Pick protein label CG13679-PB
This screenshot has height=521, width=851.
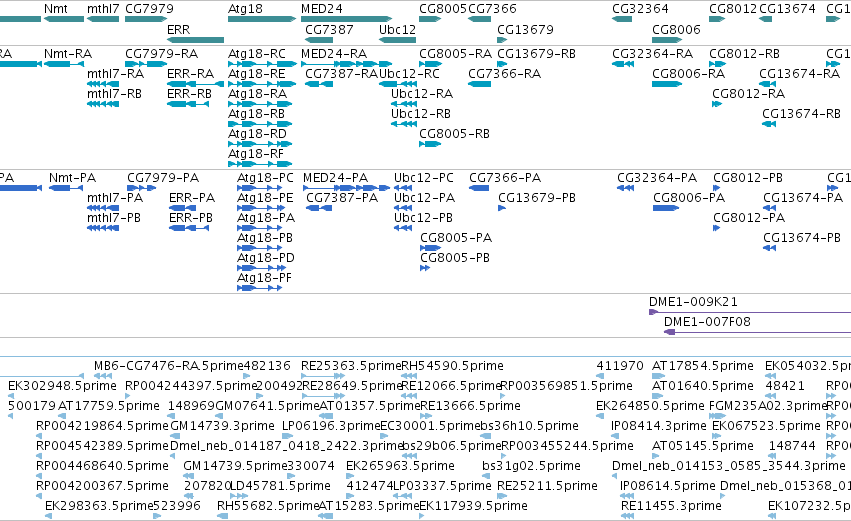click(537, 198)
